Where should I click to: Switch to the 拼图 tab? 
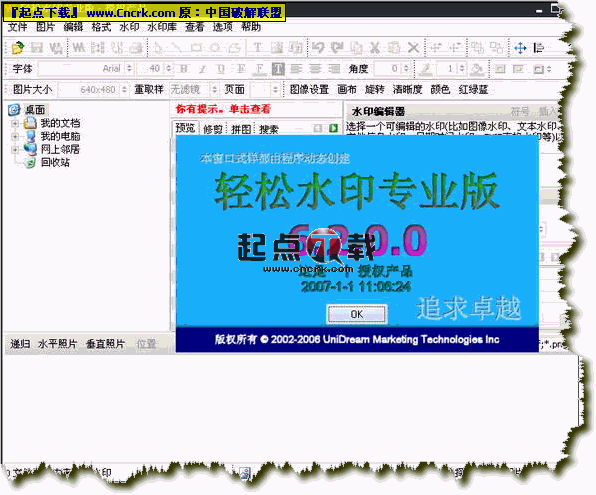[x=241, y=129]
